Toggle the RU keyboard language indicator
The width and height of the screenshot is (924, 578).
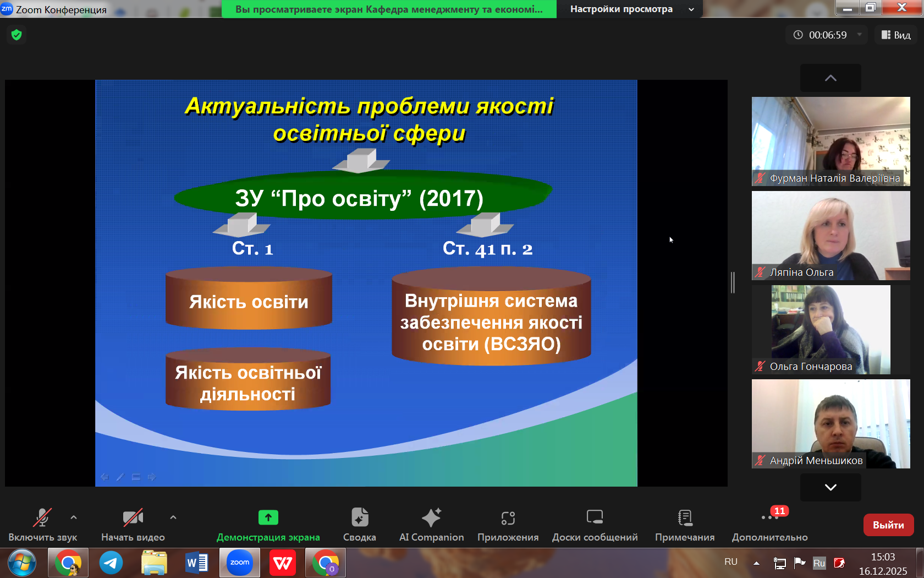click(730, 562)
